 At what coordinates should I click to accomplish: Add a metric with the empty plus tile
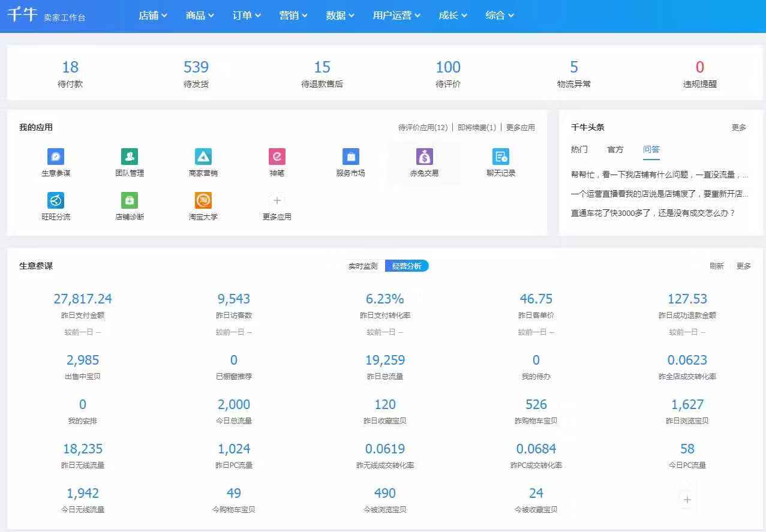(687, 499)
